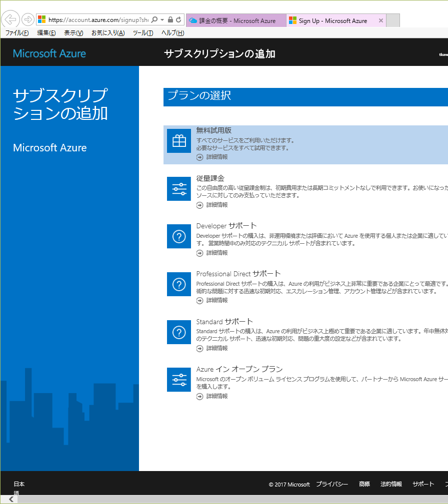This screenshot has width=448, height=504.
Task: Click the Microsoft Azure text in blue sidebar
Action: coord(50,147)
